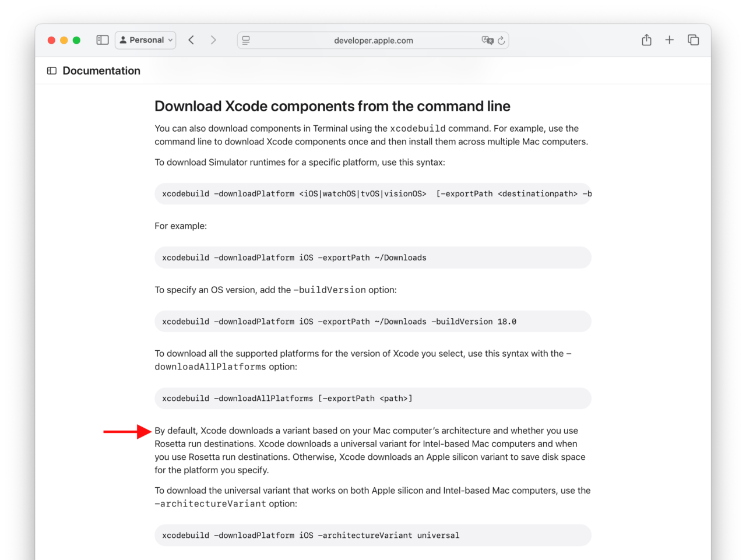Open the Share sheet
Screen dimensions: 746x560
click(x=646, y=40)
